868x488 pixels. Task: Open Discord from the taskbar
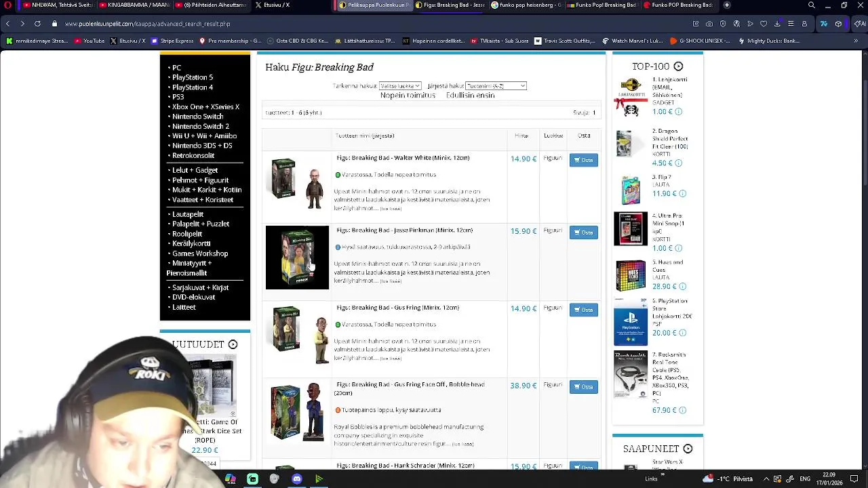click(x=296, y=479)
